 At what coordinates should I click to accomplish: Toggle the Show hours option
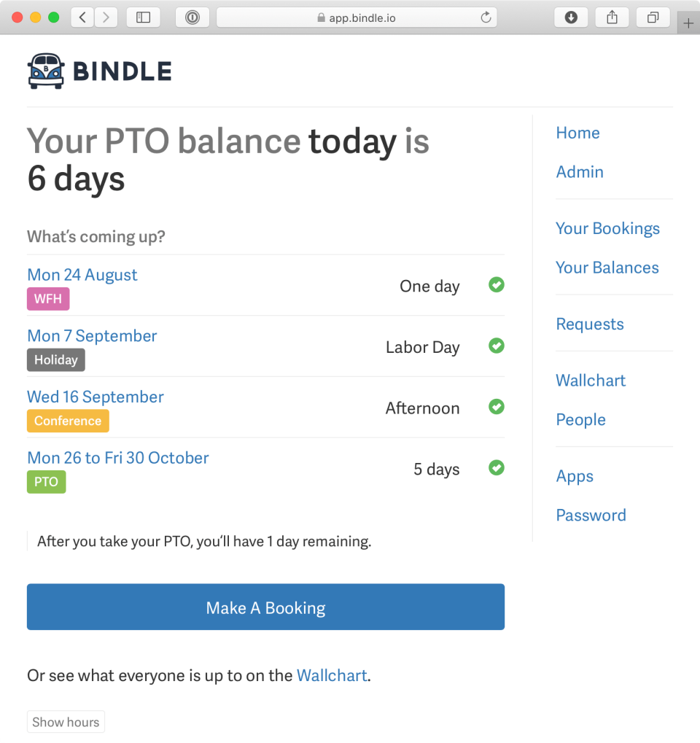pyautogui.click(x=66, y=722)
